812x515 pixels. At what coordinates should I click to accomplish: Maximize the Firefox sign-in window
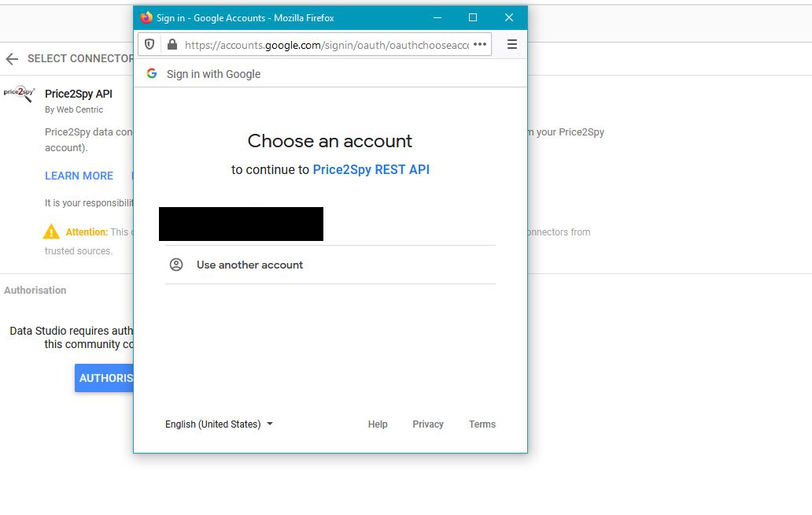(473, 17)
